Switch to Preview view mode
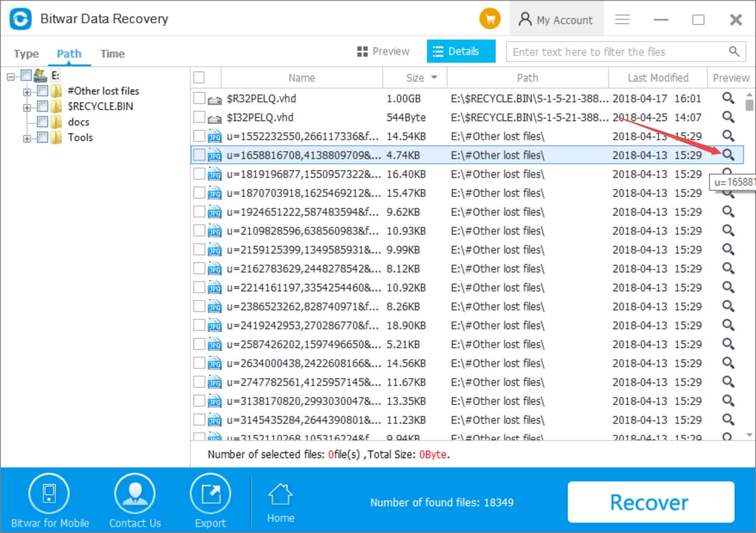Image resolution: width=756 pixels, height=533 pixels. [383, 51]
